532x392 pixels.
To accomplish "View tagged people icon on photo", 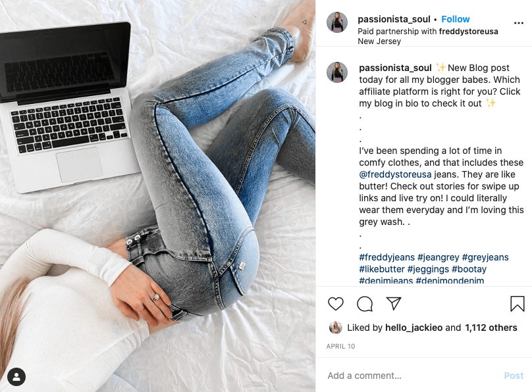I will point(16,376).
